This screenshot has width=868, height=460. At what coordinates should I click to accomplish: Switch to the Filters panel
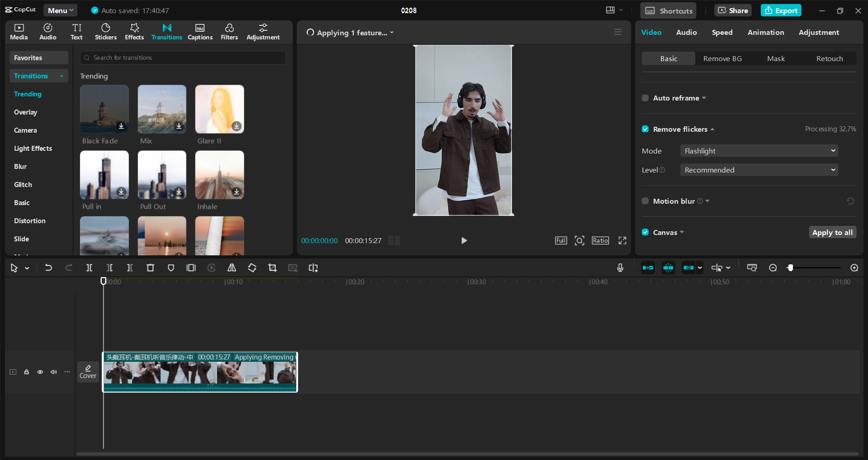point(229,32)
